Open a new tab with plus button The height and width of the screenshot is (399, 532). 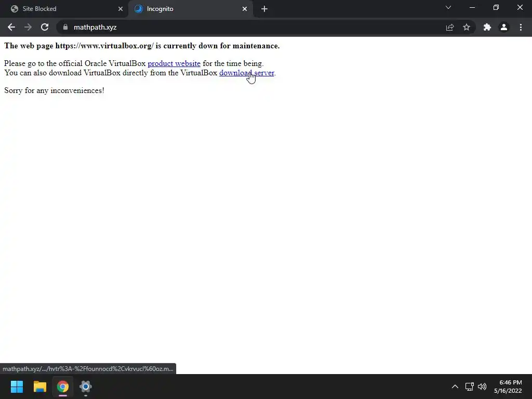[x=264, y=9]
